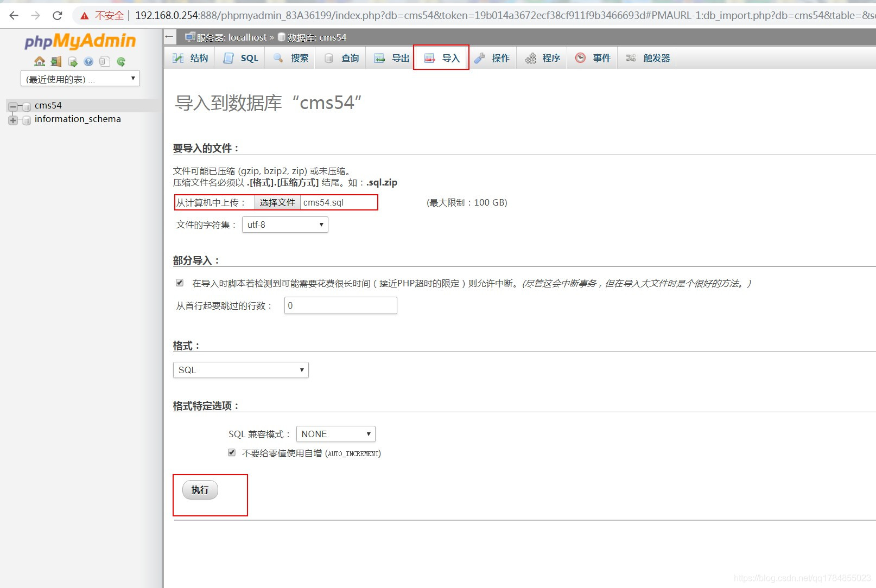
Task: Open the 查询 (Query) tab
Action: (x=341, y=58)
